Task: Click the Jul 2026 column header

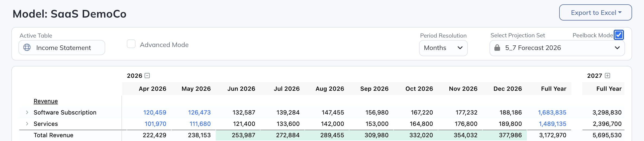Action: tap(287, 89)
